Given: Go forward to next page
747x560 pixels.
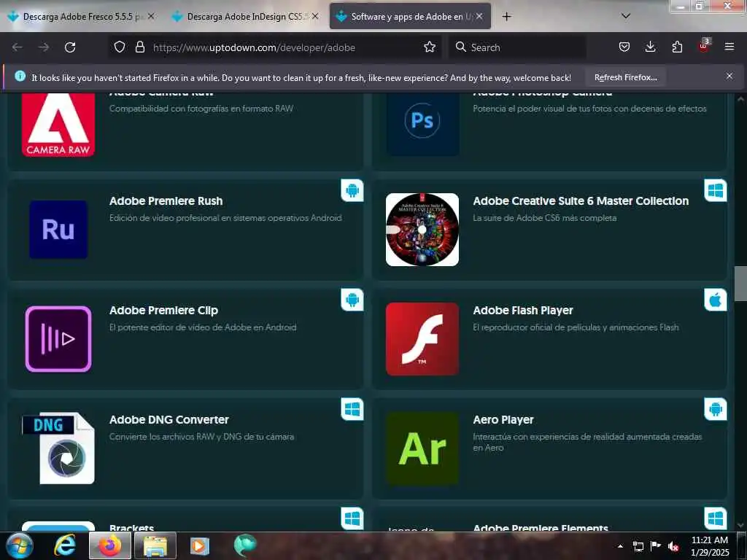Looking at the screenshot, I should (x=44, y=47).
